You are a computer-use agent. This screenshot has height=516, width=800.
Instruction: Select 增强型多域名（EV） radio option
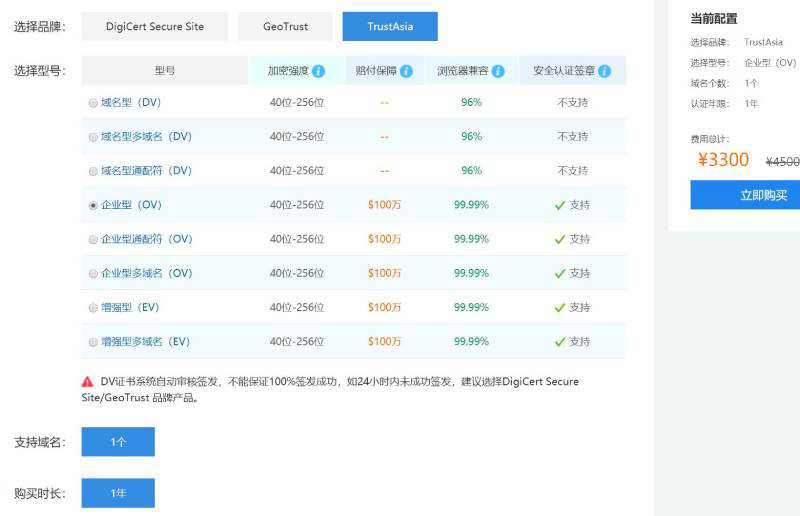pyautogui.click(x=94, y=341)
